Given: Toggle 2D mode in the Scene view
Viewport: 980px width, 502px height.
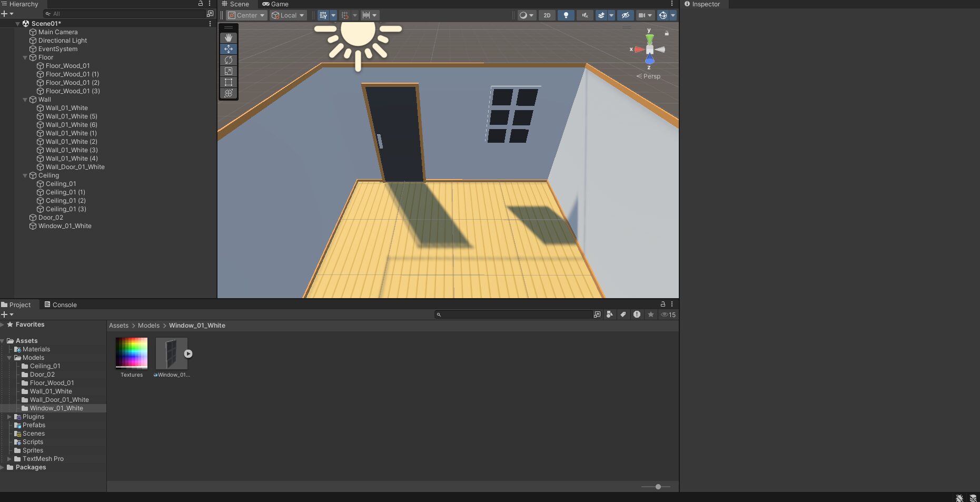Looking at the screenshot, I should [547, 15].
